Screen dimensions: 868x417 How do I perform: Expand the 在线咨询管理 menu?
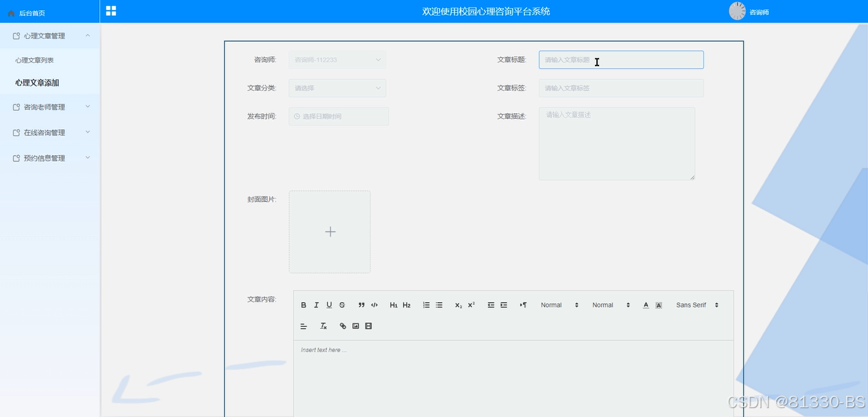(x=50, y=133)
